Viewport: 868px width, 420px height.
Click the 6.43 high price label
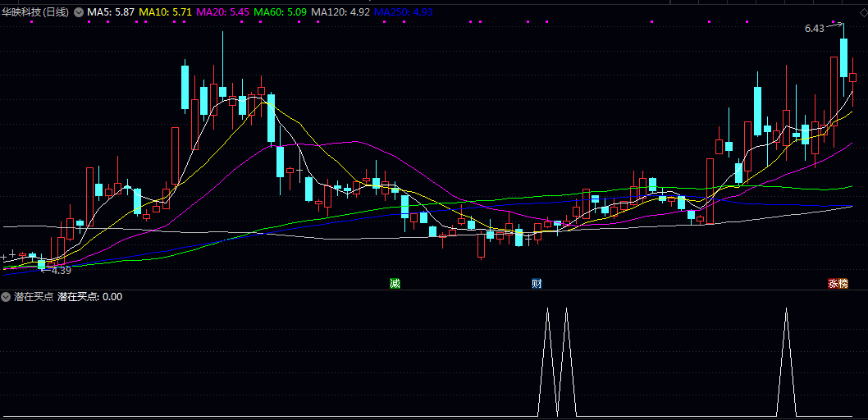click(815, 28)
